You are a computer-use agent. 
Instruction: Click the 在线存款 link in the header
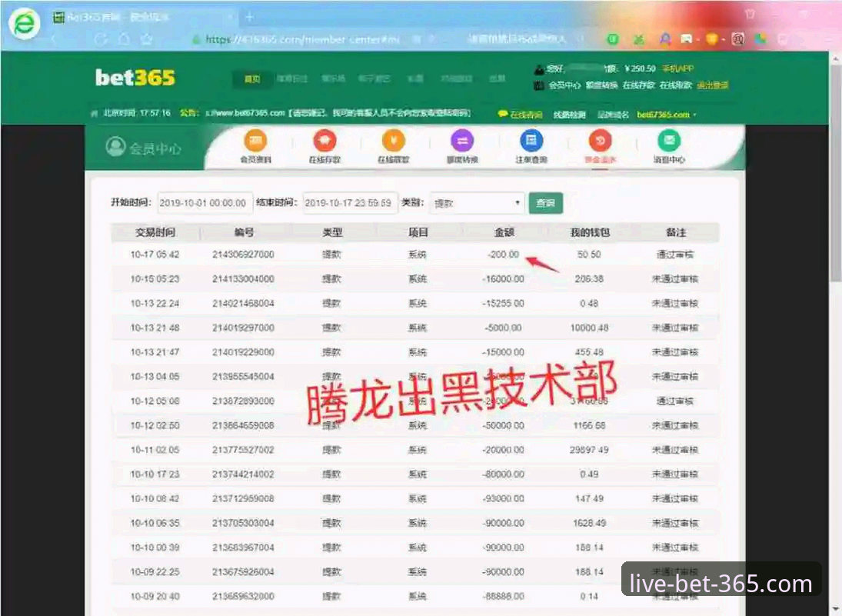[638, 85]
